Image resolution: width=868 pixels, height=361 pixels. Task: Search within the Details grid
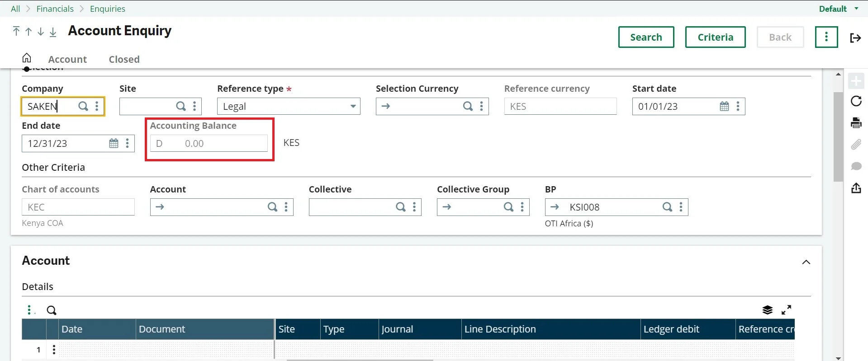pos(52,310)
